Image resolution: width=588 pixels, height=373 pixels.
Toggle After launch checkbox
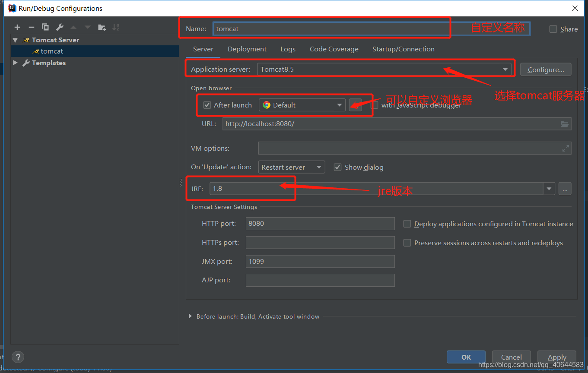click(x=207, y=105)
